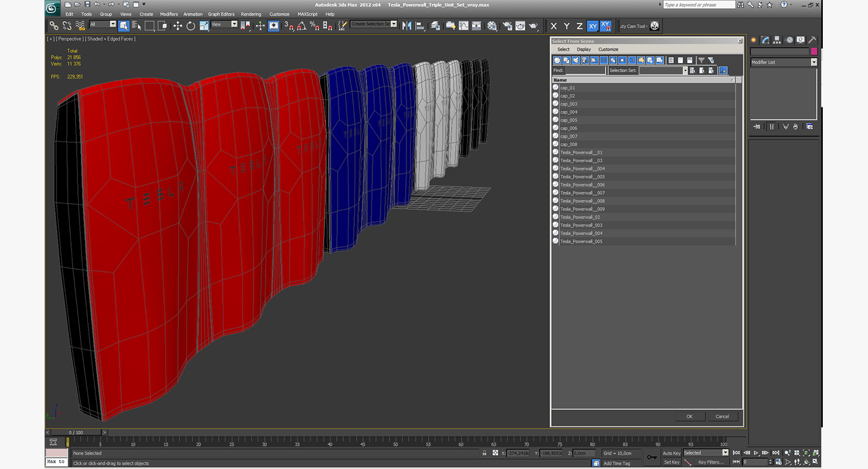The width and height of the screenshot is (868, 469).
Task: Click the time slider 0 / 100 handle
Action: (x=76, y=433)
